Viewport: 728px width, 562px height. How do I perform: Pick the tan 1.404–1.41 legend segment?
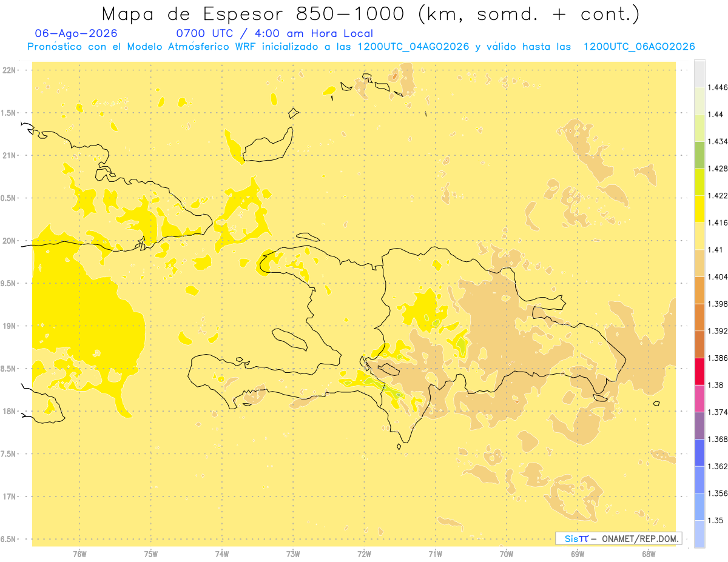pyautogui.click(x=699, y=263)
